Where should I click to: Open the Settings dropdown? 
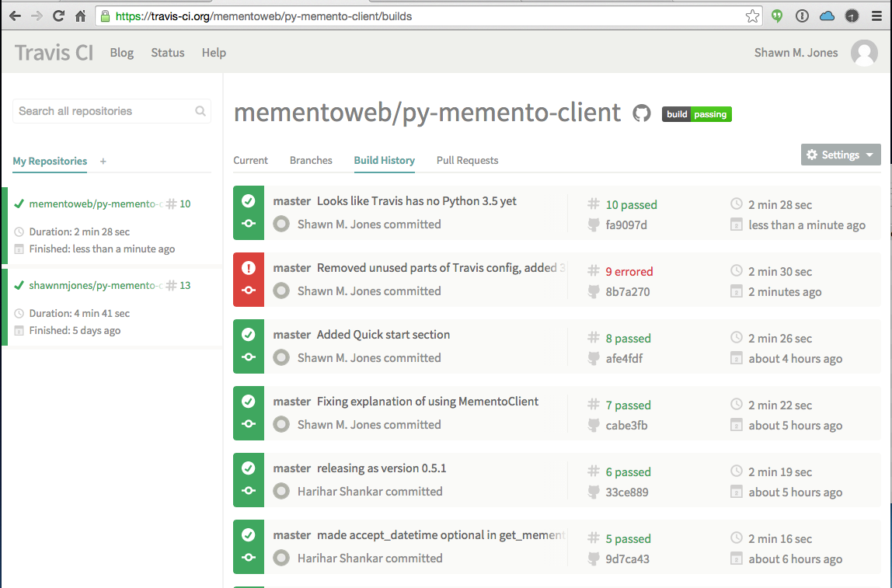click(841, 155)
